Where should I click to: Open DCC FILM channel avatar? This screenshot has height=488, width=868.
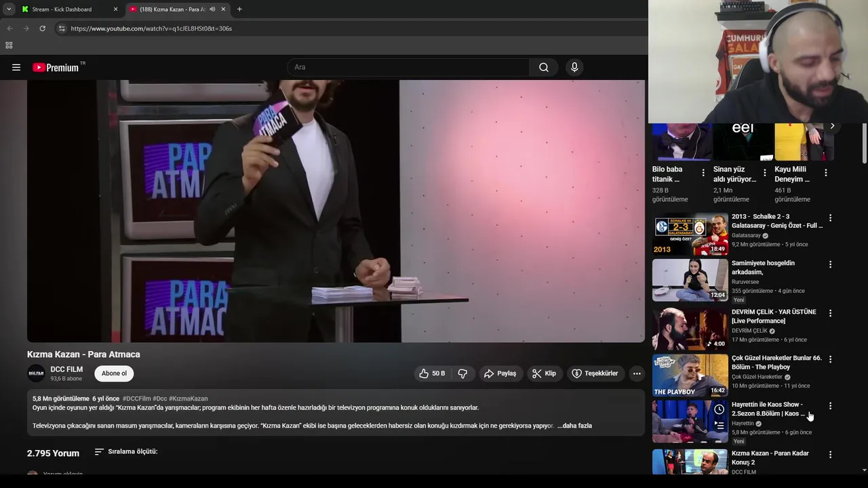(x=36, y=373)
